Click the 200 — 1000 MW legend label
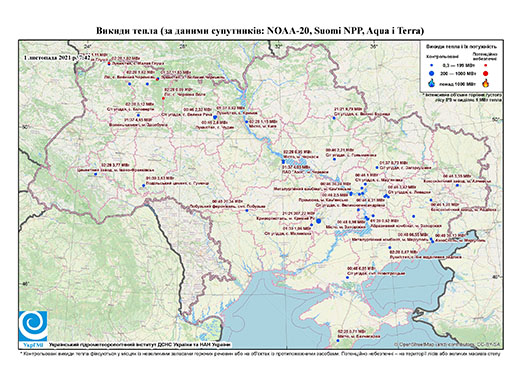Viewport: 520px width, 368px height. [x=457, y=73]
